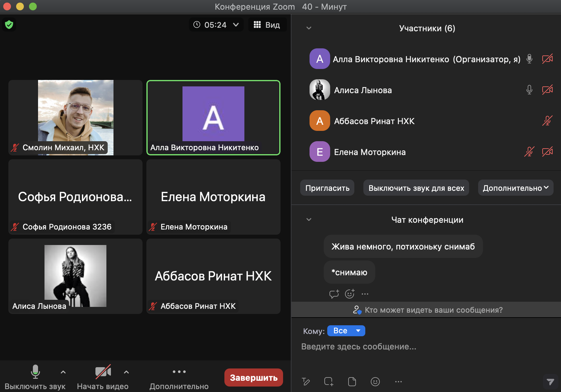Open the meeting timer dropdown showing 05:24
Screen dimensions: 561x392
click(x=216, y=25)
